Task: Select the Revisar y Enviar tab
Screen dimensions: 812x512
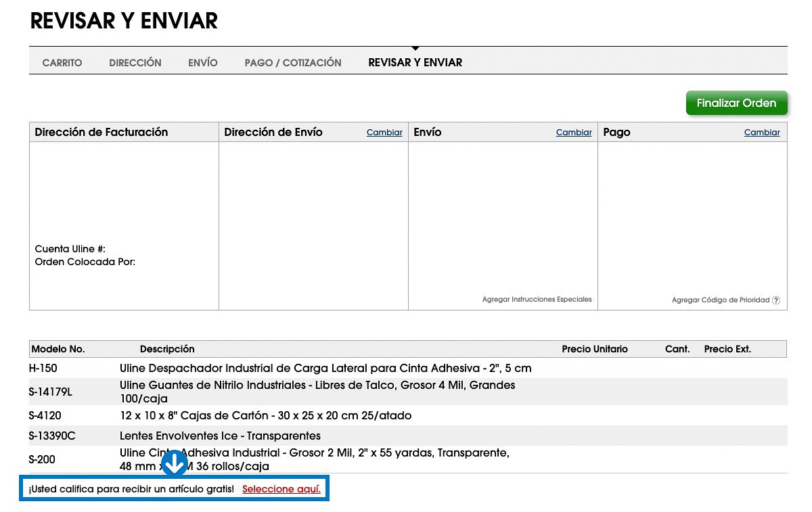Action: [x=415, y=63]
